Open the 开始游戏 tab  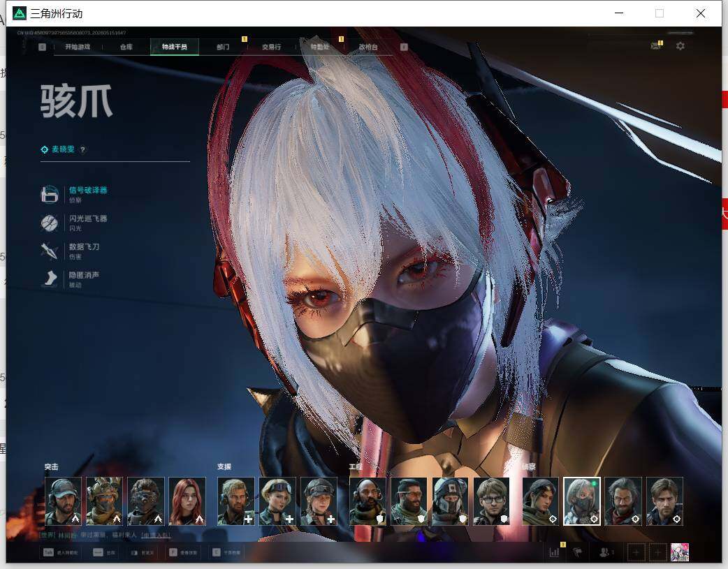pos(78,47)
